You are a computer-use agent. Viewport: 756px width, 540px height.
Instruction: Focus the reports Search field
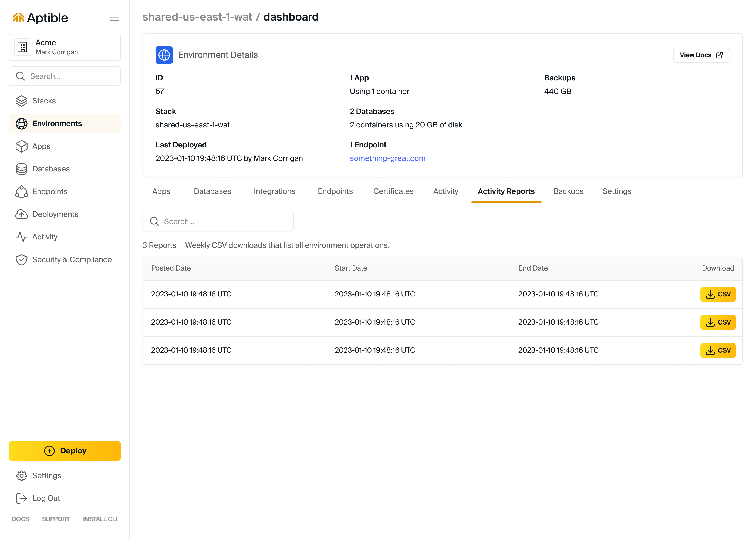218,221
